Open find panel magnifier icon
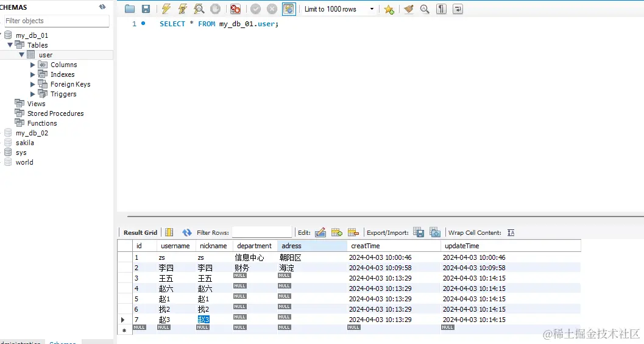Screen dimensions: 644x344 [425, 9]
